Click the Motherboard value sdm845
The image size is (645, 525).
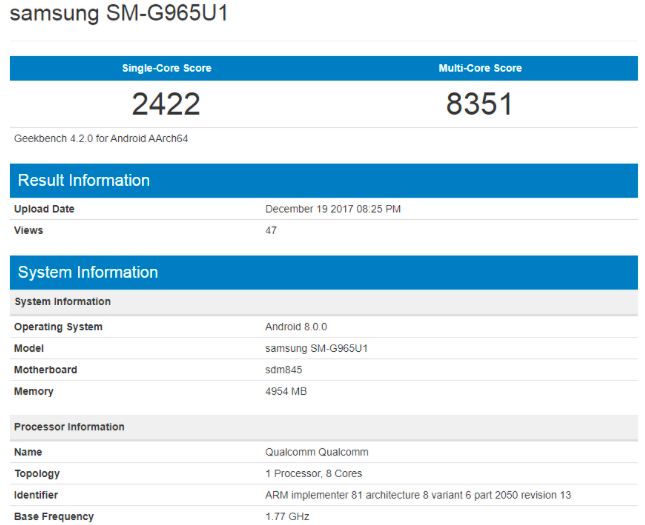283,370
